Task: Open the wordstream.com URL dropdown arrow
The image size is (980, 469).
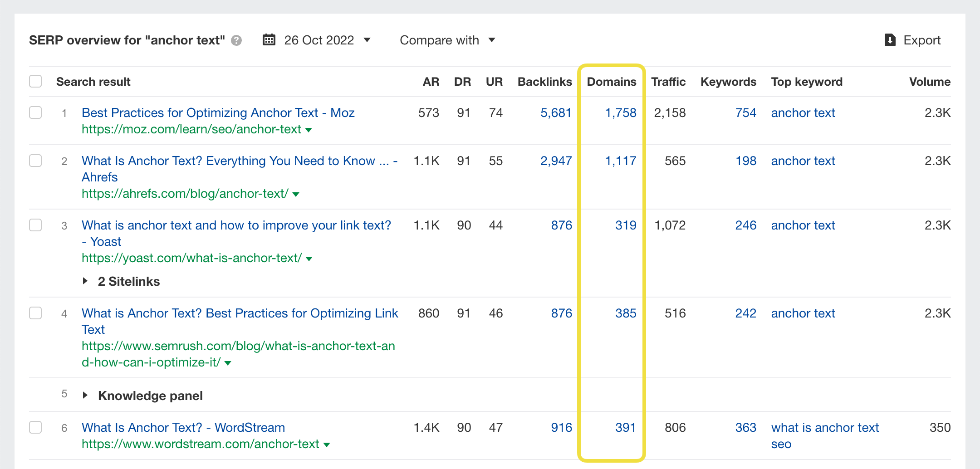Action: [x=327, y=445]
